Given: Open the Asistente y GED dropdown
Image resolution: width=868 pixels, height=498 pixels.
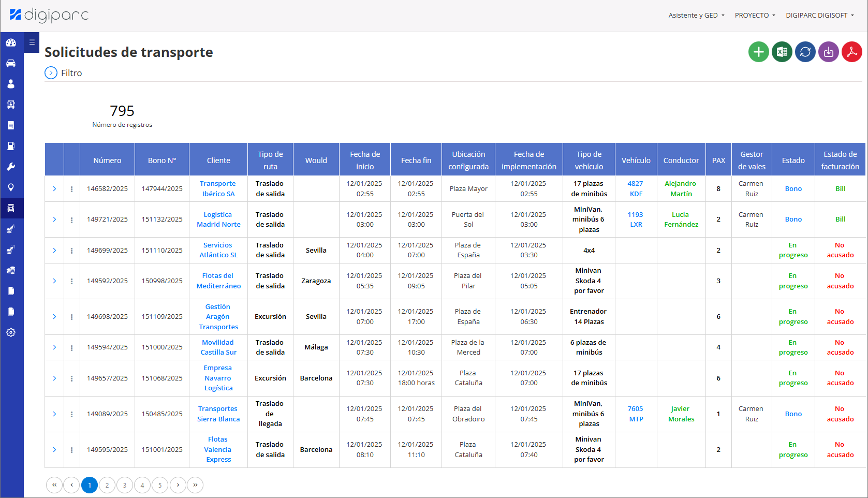Looking at the screenshot, I should pyautogui.click(x=696, y=16).
